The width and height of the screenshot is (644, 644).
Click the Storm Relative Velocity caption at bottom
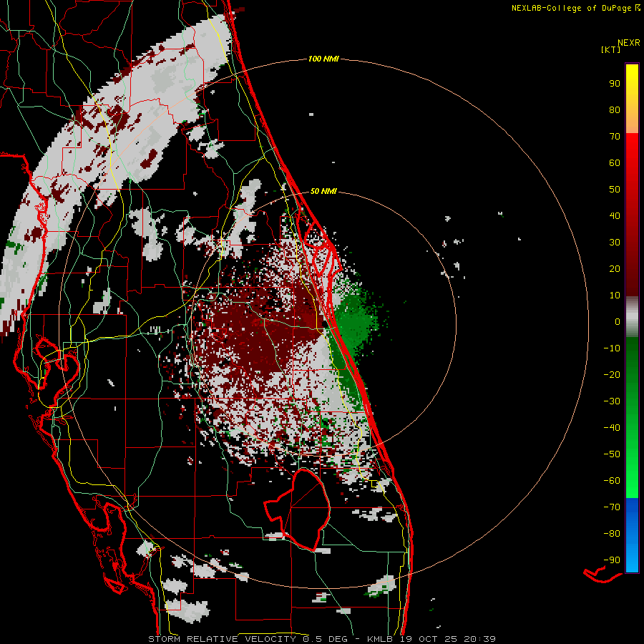(x=322, y=639)
